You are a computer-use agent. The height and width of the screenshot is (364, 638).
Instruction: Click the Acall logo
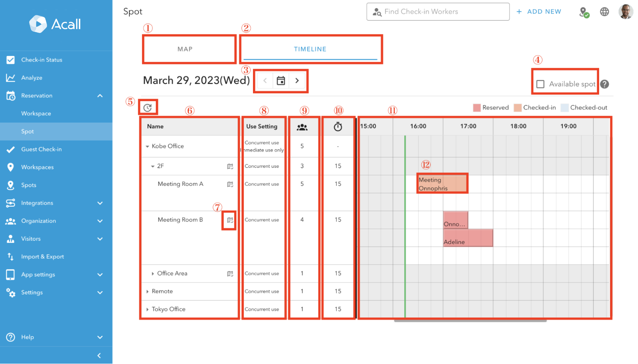55,24
